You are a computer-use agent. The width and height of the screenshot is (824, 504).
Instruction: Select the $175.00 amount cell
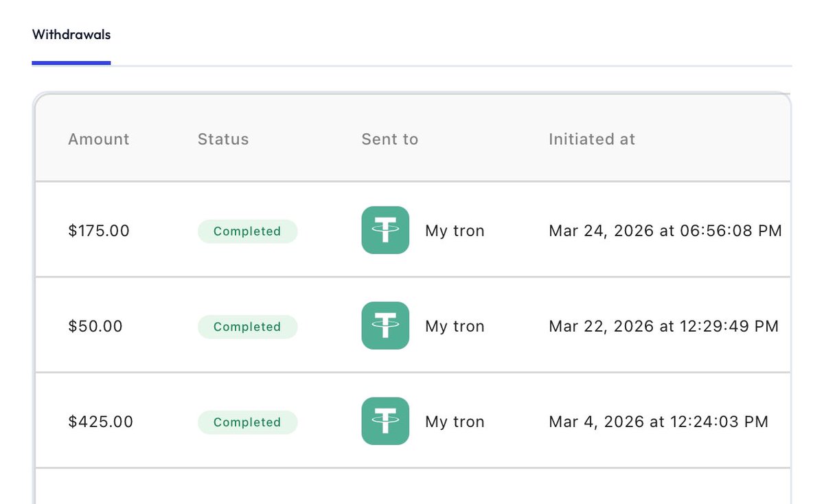99,231
